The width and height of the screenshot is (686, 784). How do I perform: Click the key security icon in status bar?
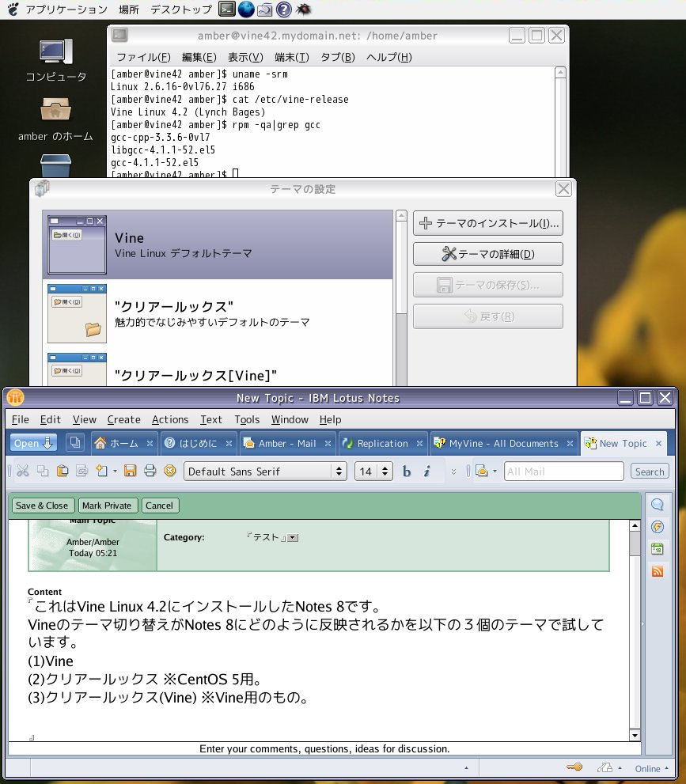click(574, 767)
